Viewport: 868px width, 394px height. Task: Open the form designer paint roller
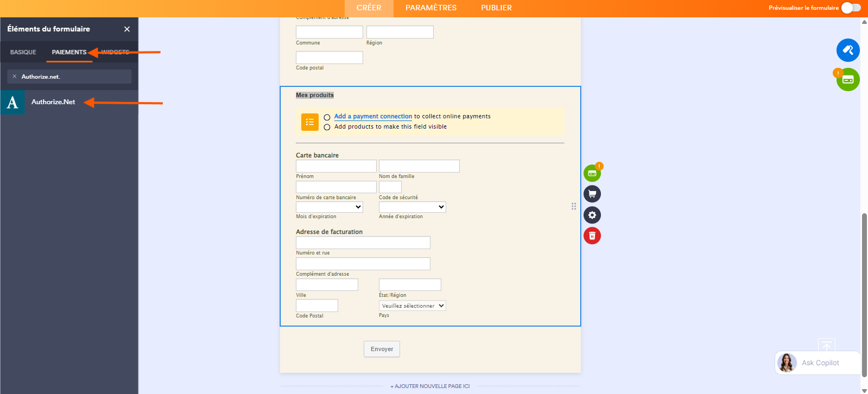848,50
